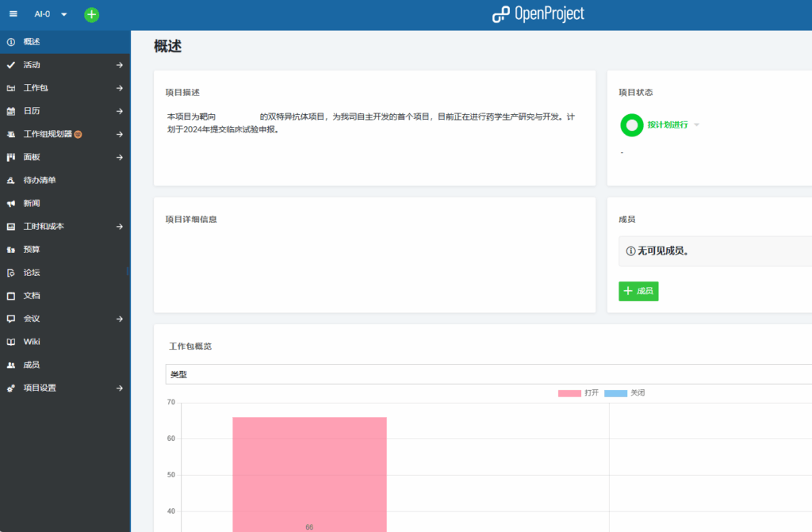
Task: Click the 新闻 megaphone icon
Action: (11, 203)
